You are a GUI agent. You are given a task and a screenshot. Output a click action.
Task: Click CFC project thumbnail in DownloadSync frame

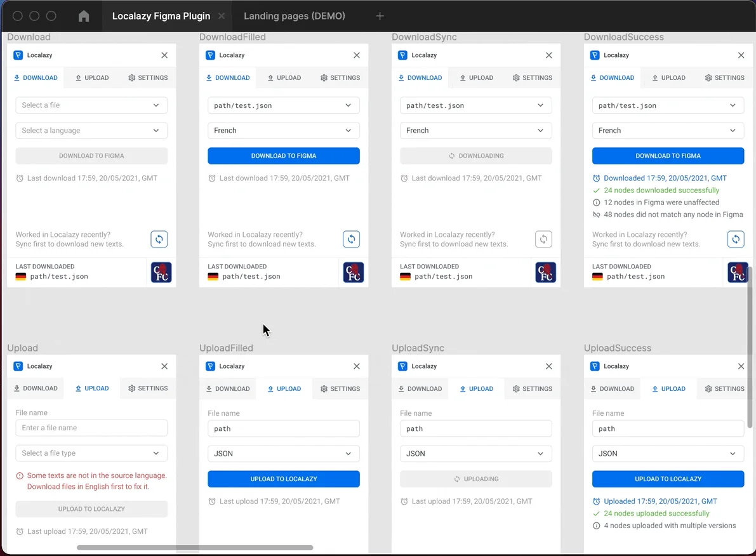tap(546, 272)
